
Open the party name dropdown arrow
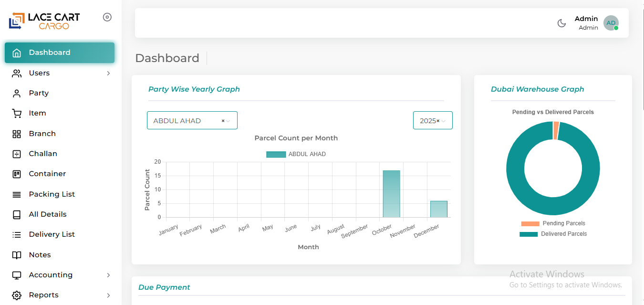coord(229,121)
